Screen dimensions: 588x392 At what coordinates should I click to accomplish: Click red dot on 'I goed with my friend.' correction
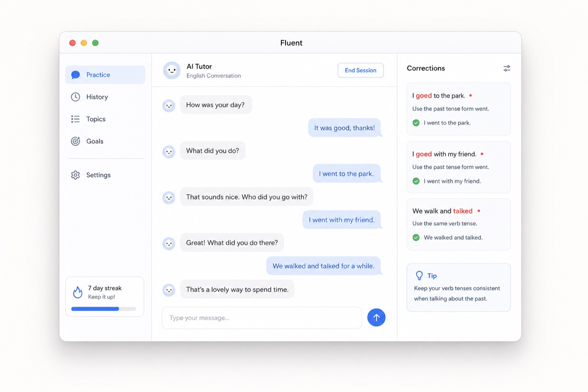click(482, 154)
